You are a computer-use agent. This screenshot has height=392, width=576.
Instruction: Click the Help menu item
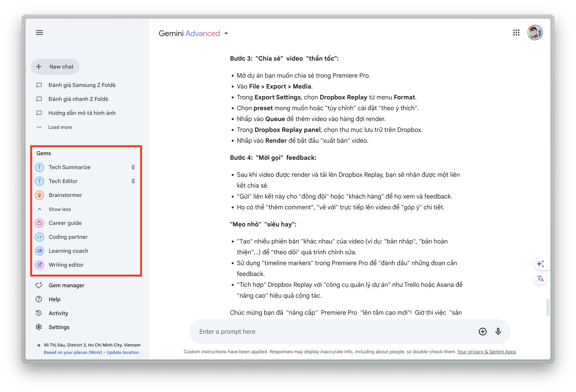tap(54, 299)
